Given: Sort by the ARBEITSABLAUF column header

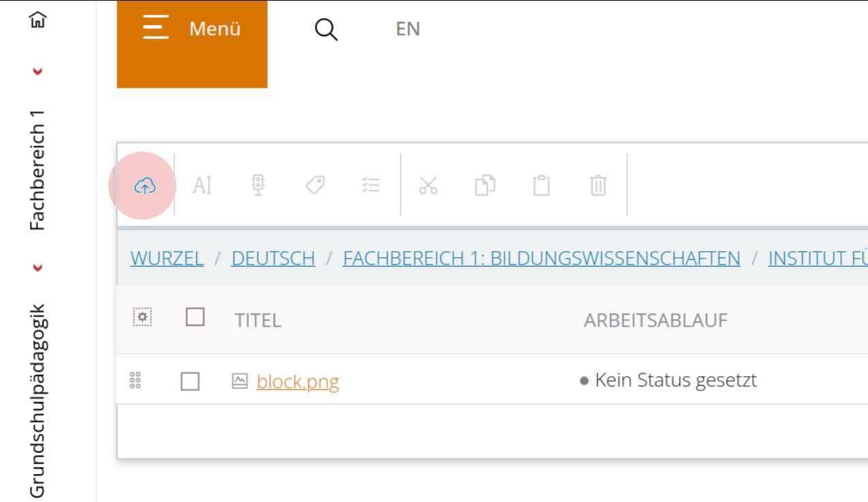Looking at the screenshot, I should 656,320.
